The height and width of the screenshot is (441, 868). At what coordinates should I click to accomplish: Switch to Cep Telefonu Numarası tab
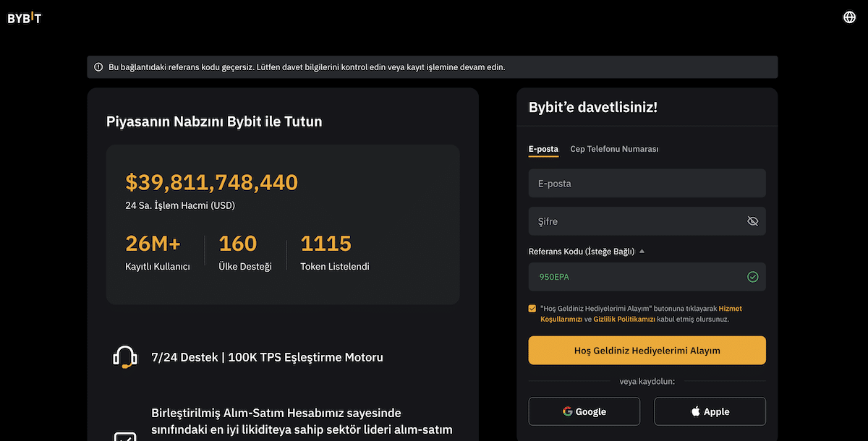point(614,149)
